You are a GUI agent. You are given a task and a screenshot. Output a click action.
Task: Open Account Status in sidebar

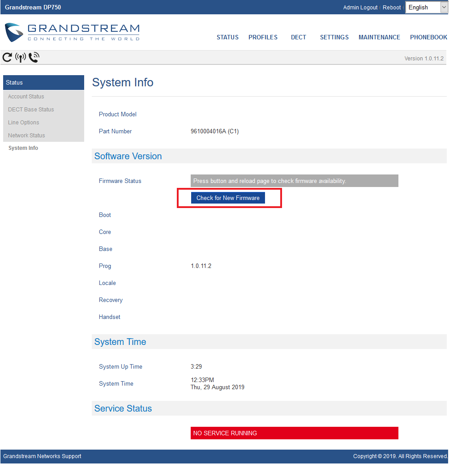tap(26, 97)
